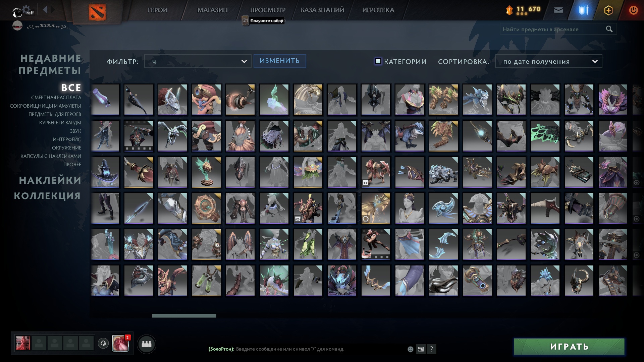Click the KIRA friend avatar
The height and width of the screenshot is (362, 644).
17,25
